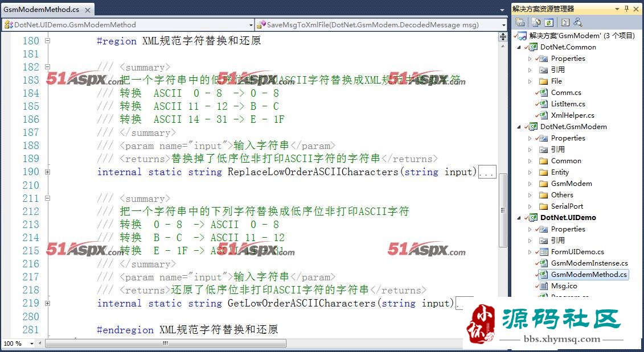Expand the File folder arrow

pos(530,81)
